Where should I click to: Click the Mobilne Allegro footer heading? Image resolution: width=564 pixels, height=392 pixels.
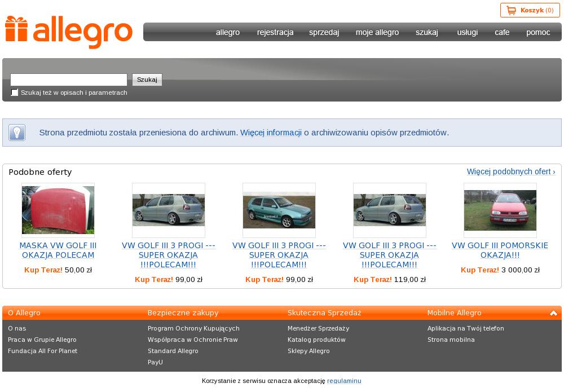(x=454, y=313)
